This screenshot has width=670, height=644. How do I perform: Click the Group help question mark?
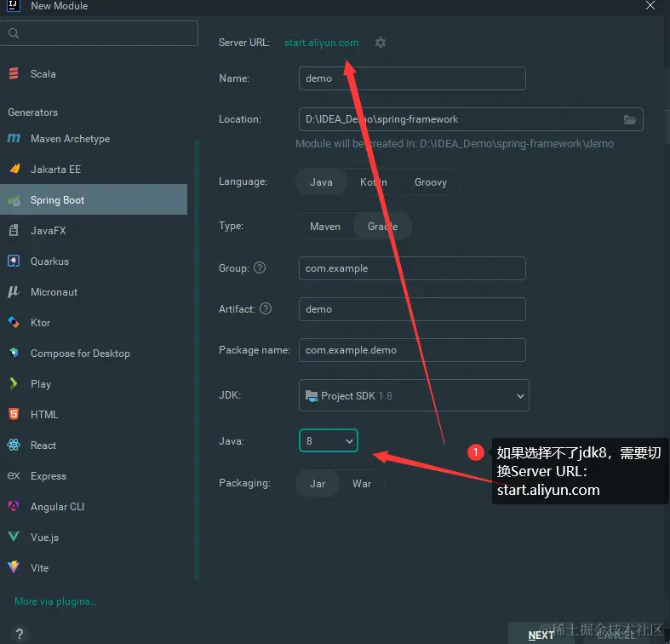(260, 267)
